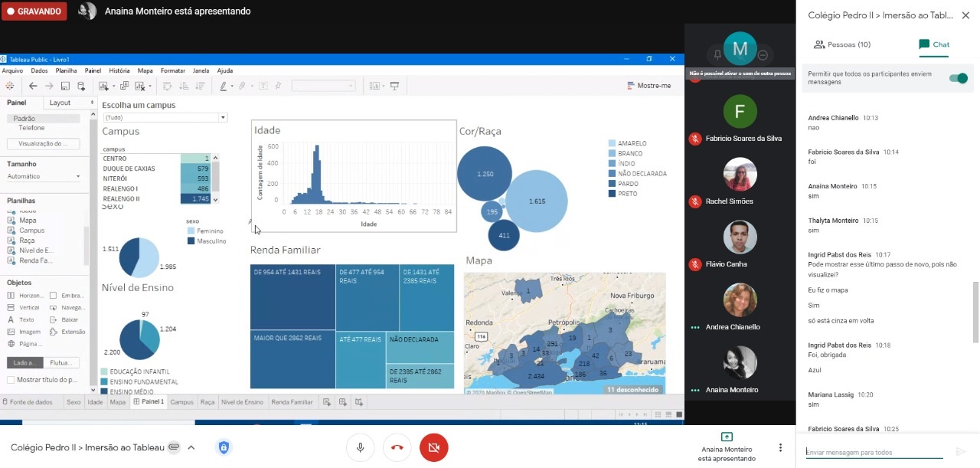This screenshot has width=980, height=468.
Task: Click the chat message input field
Action: [873, 452]
